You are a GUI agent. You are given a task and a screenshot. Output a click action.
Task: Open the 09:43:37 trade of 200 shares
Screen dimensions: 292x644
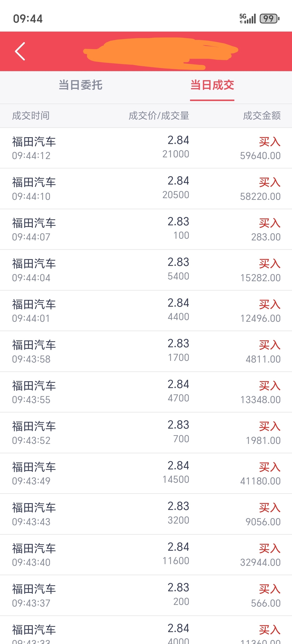146,595
